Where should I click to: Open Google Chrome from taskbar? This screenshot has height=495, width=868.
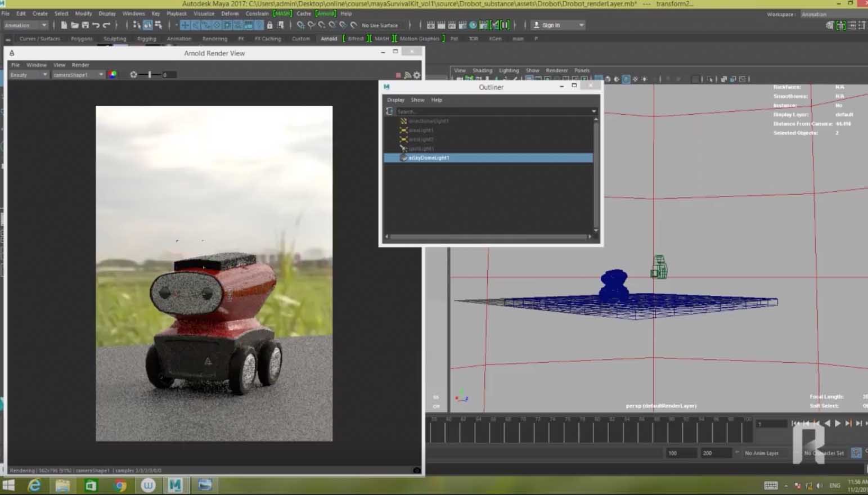tap(119, 485)
